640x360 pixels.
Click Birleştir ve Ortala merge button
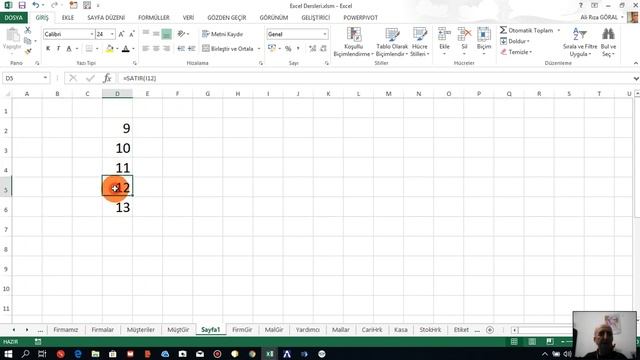228,49
